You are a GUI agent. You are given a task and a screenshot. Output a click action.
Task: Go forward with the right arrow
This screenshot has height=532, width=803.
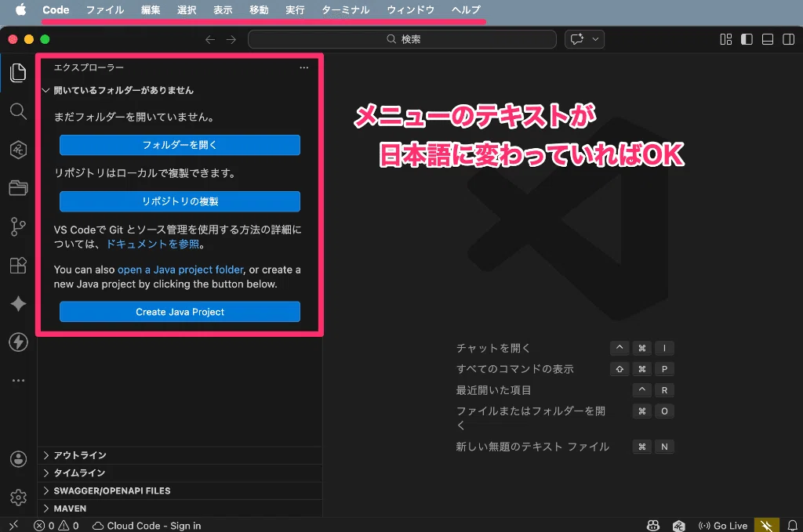pyautogui.click(x=231, y=39)
